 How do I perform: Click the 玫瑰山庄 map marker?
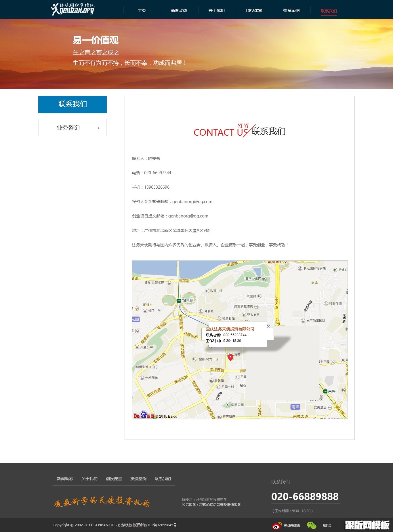click(x=207, y=291)
